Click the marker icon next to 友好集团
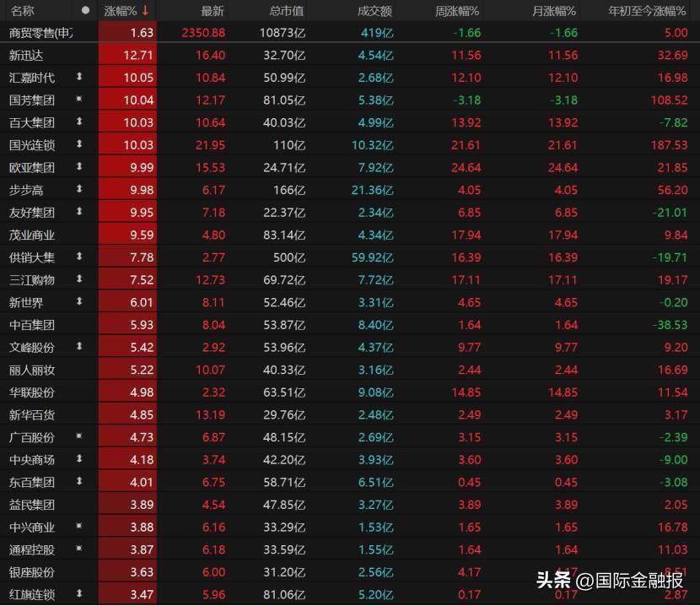This screenshot has height=606, width=700. (79, 211)
